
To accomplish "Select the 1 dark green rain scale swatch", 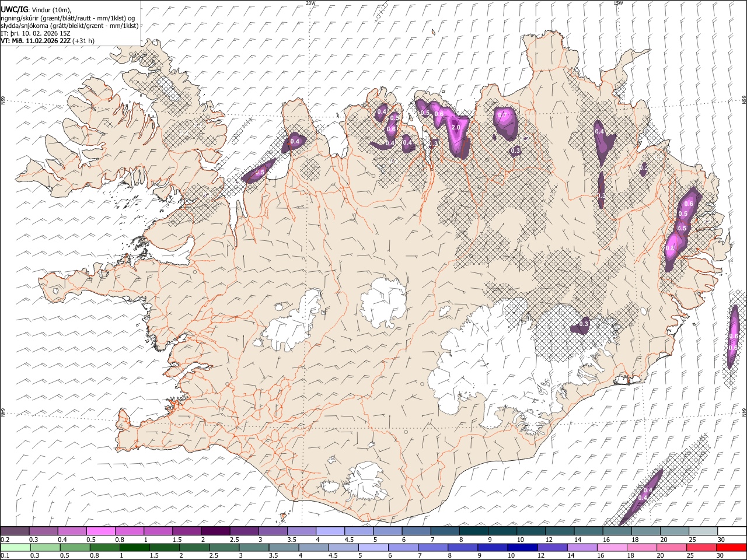I will point(134,547).
